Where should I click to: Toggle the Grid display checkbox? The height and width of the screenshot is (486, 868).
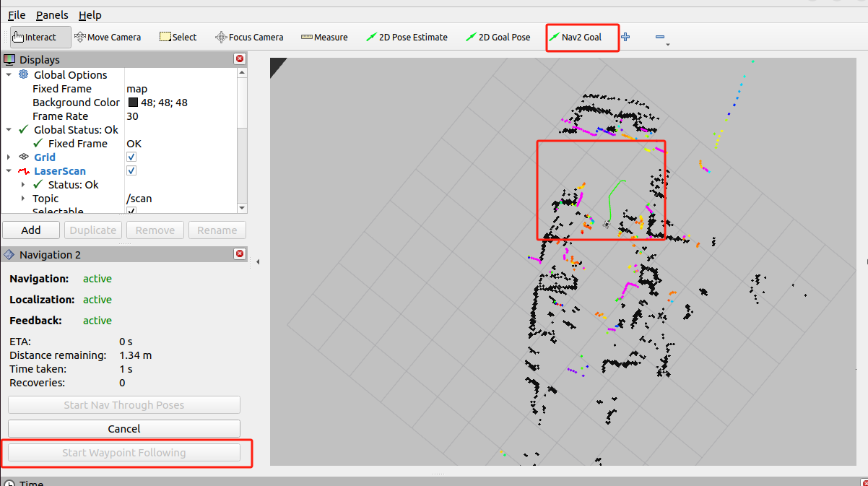click(131, 157)
